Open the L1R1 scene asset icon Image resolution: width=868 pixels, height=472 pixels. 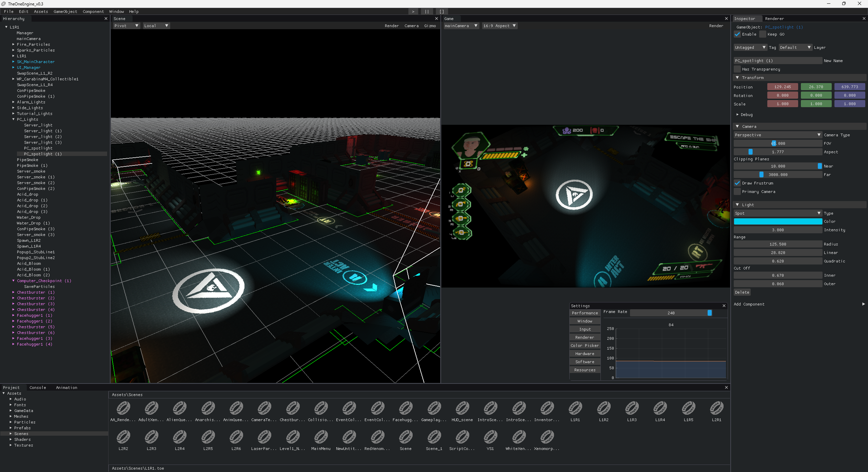575,408
